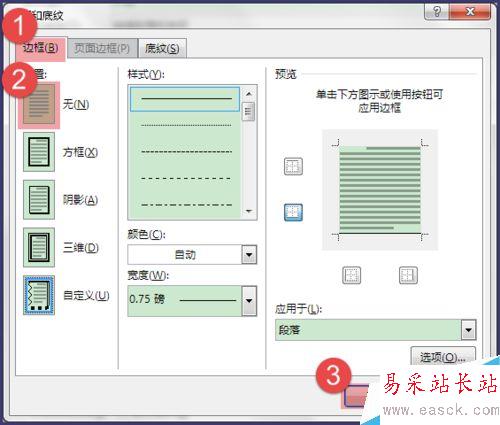Choose the 三维(D) 3-D border setting
500x425 pixels.
(39, 248)
